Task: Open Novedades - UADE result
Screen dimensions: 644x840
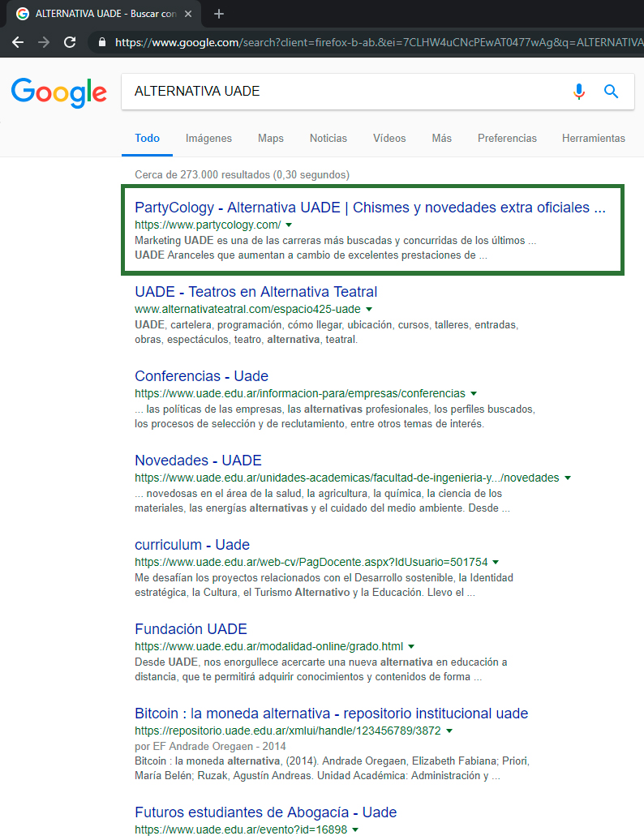Action: click(198, 461)
